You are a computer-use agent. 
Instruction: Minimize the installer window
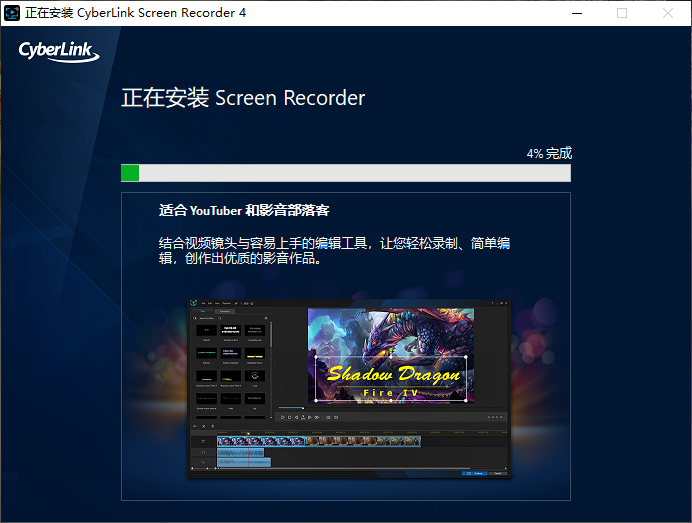coord(577,13)
